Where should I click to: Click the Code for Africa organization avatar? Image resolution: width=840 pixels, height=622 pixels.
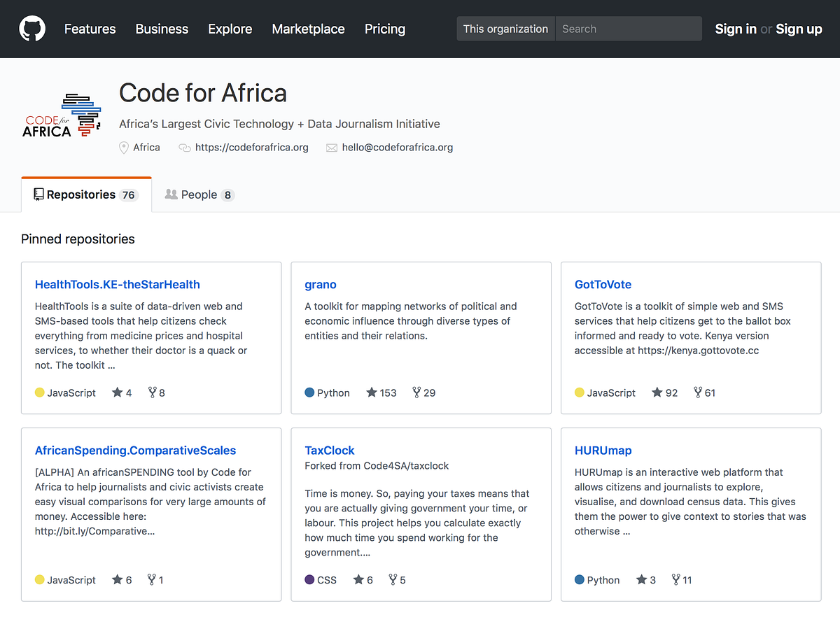(x=62, y=115)
